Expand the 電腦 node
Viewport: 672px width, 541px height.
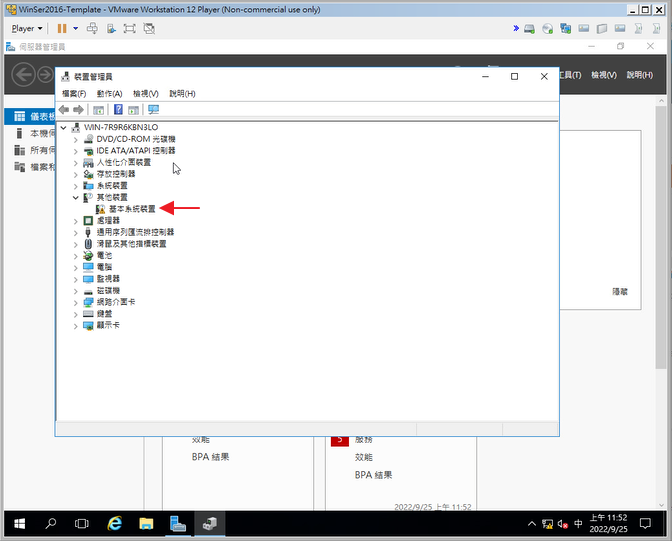click(x=75, y=267)
